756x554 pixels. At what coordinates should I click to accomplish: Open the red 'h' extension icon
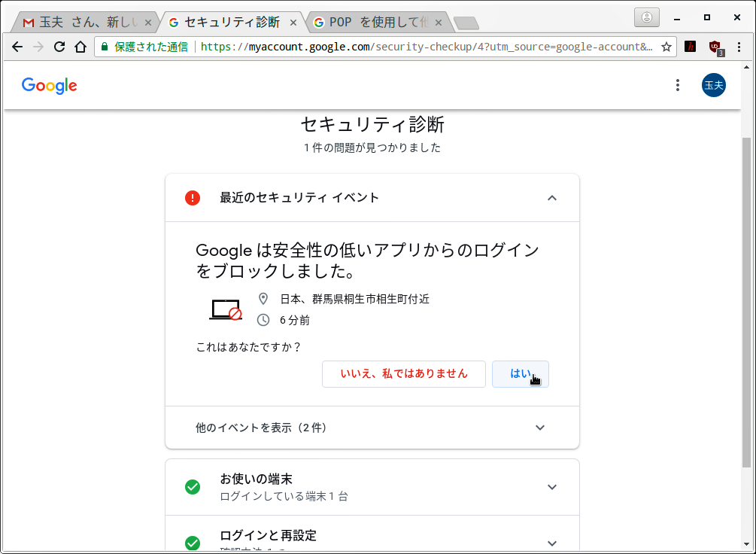691,47
